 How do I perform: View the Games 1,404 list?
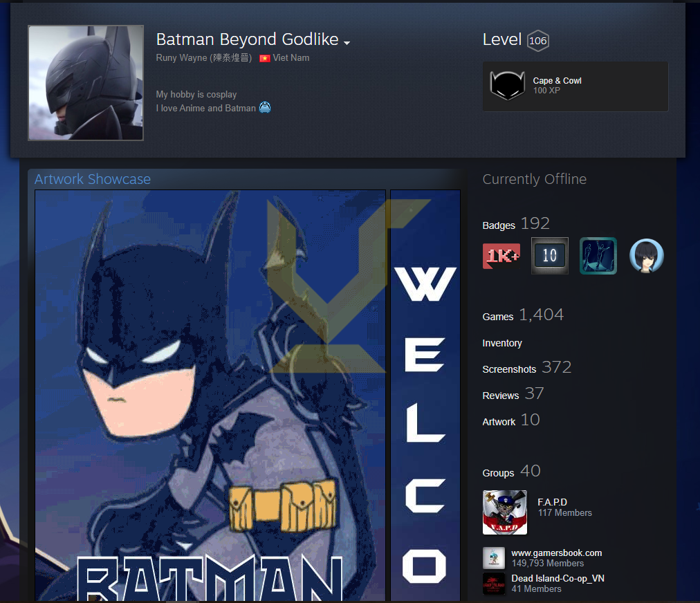point(522,315)
